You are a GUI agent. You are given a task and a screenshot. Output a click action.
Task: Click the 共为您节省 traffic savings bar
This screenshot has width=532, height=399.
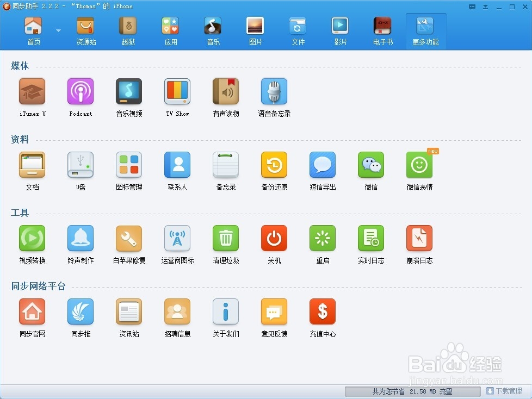click(x=412, y=391)
